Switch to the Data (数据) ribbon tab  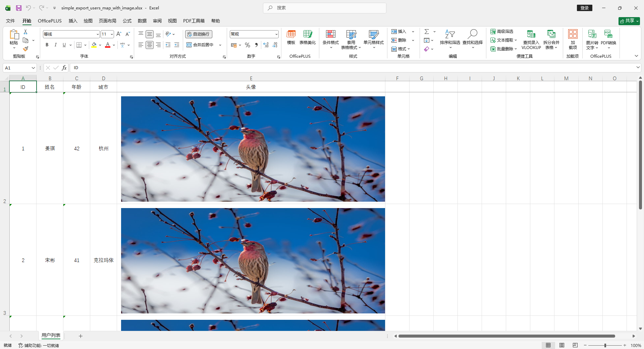click(142, 21)
